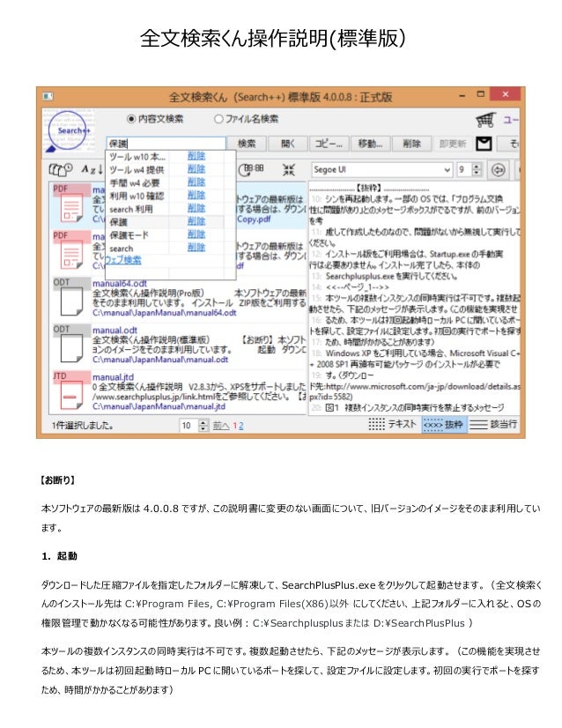The height and width of the screenshot is (728, 562).
Task: Switch preview to 抜粋 mode
Action: coord(444,424)
